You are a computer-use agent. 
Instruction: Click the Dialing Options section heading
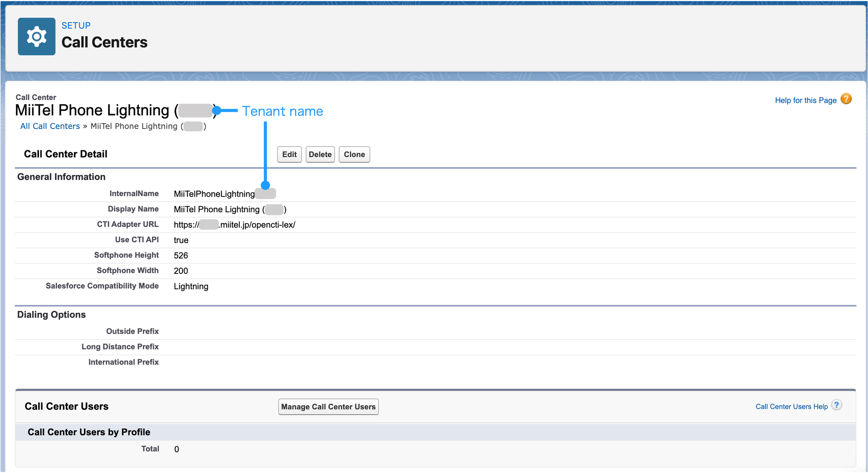click(x=51, y=315)
